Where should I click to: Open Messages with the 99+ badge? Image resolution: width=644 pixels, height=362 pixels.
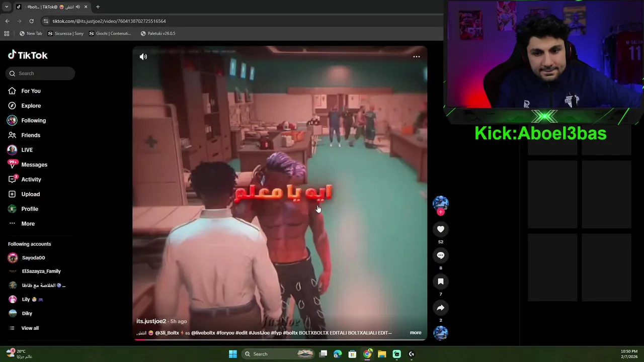(x=34, y=165)
